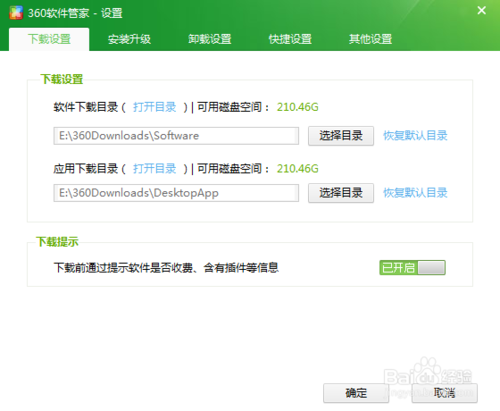Switch to the 下载设置 tab
500x411 pixels.
(49, 39)
